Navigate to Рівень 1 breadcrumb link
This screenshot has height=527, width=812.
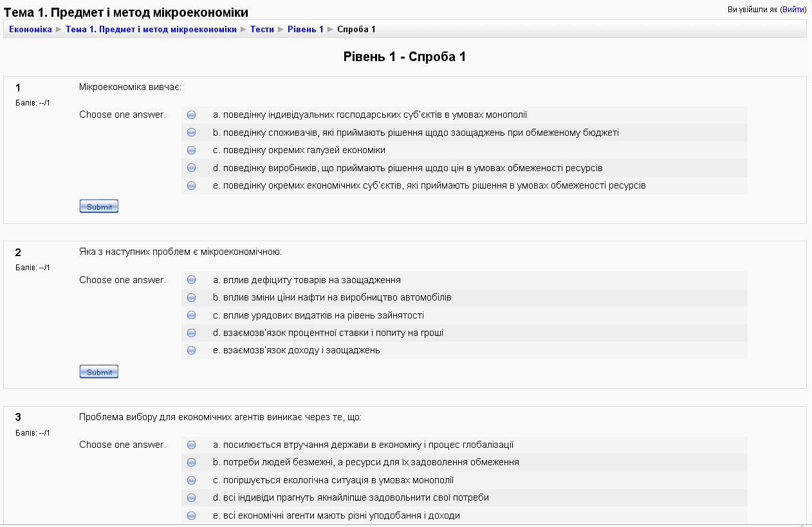[306, 30]
